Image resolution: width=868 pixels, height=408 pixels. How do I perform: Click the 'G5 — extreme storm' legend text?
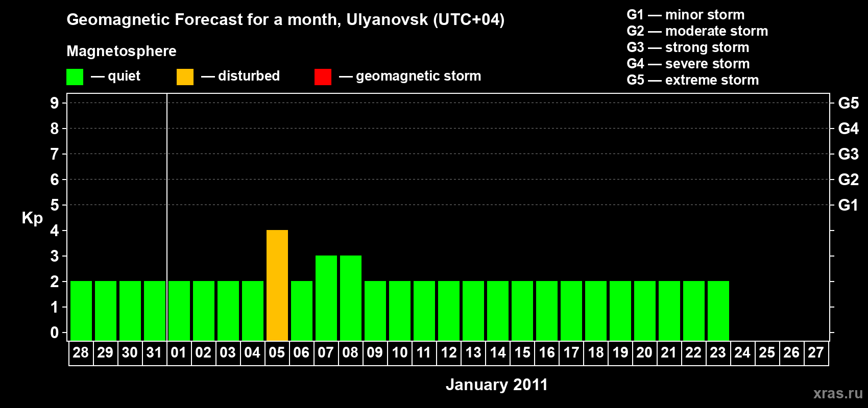[x=693, y=80]
